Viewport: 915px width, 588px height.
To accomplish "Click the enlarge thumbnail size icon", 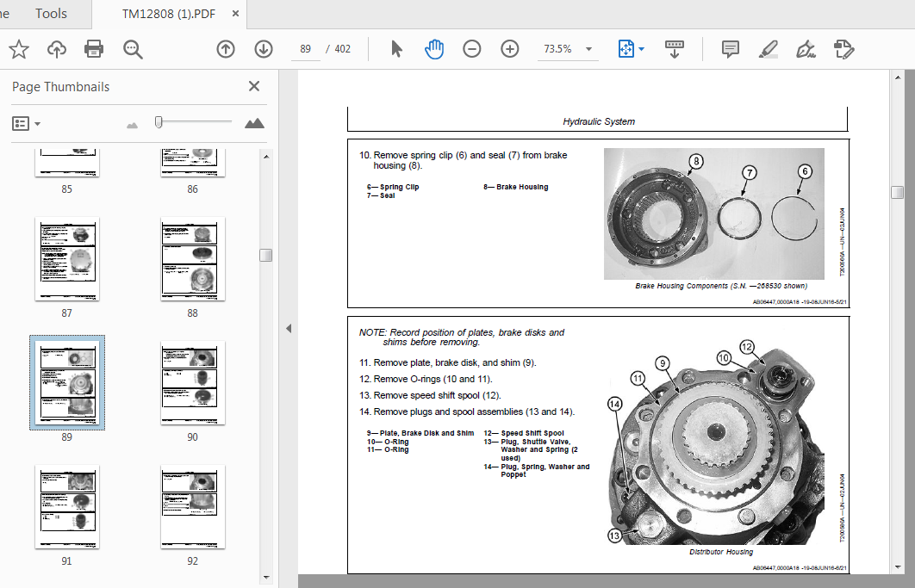I will pyautogui.click(x=254, y=123).
